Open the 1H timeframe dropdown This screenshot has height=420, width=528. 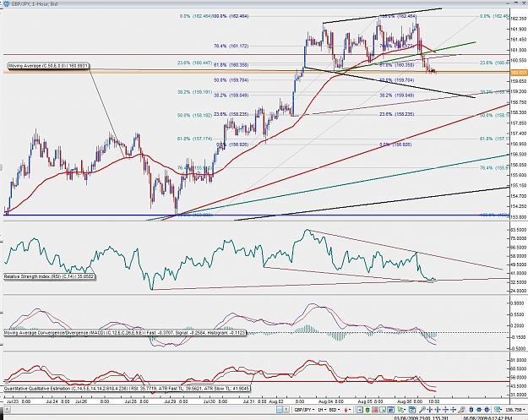point(322,410)
